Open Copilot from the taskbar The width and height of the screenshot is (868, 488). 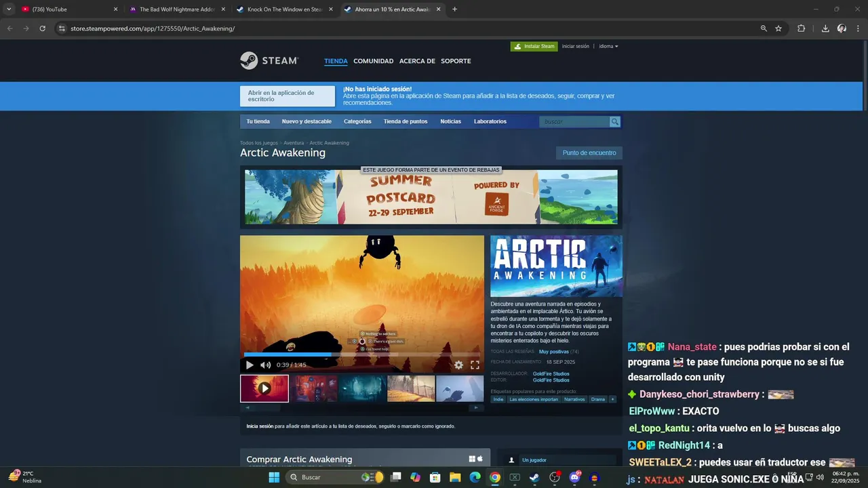pyautogui.click(x=416, y=477)
